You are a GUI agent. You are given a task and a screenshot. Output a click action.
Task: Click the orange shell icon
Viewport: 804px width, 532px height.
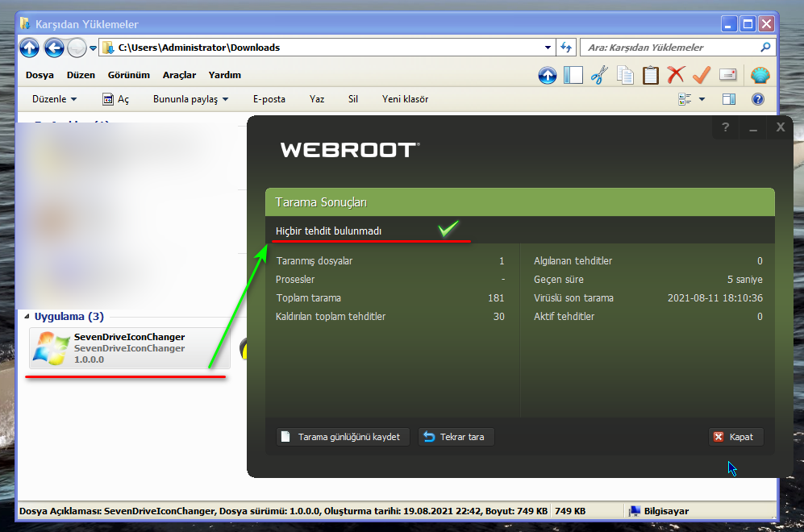760,75
